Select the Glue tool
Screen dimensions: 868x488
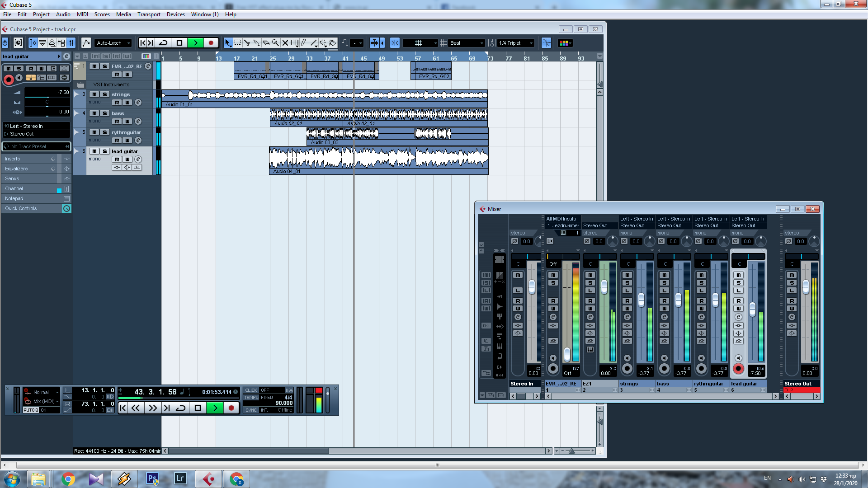tap(256, 43)
